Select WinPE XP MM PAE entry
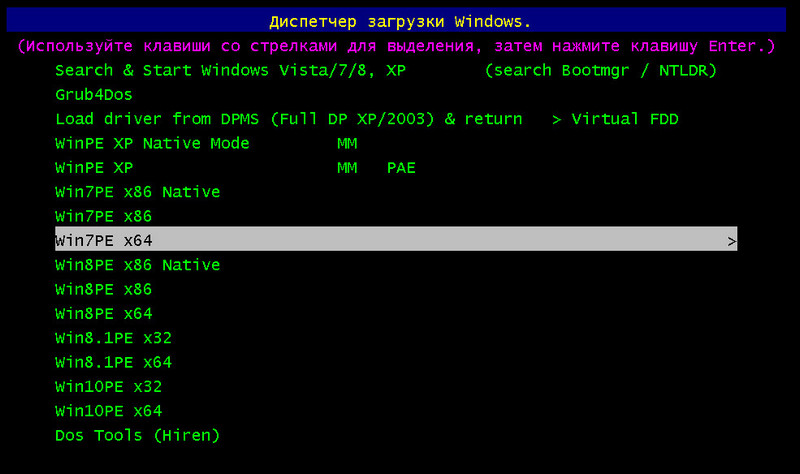800x474 pixels. click(235, 168)
